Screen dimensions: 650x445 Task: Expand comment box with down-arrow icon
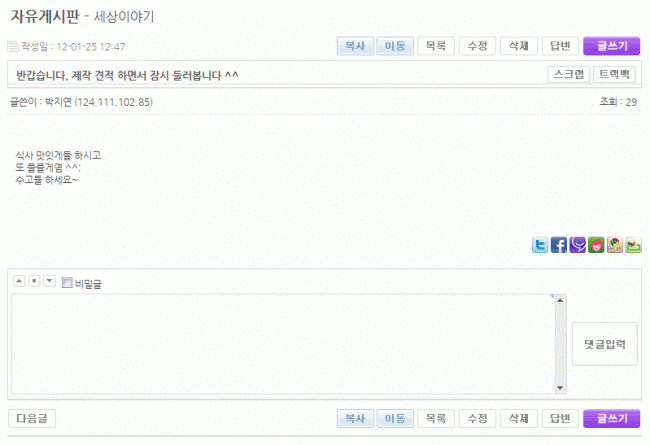49,281
